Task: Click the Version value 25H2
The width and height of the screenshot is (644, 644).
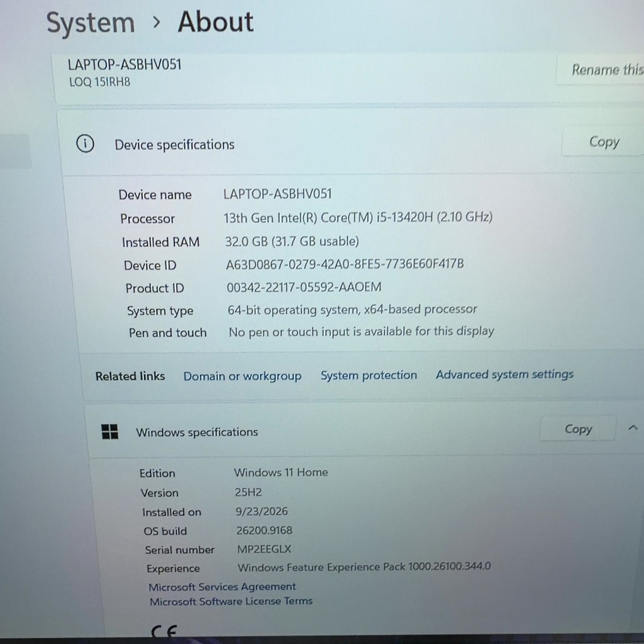Action: pos(248,492)
